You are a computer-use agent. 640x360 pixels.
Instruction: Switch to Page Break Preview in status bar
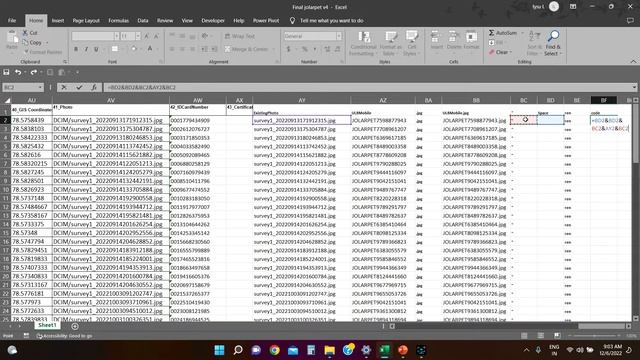(557, 336)
